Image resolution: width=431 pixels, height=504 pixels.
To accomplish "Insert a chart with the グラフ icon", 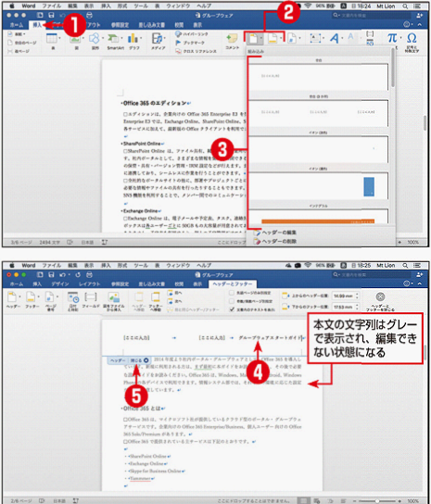I will (x=133, y=39).
